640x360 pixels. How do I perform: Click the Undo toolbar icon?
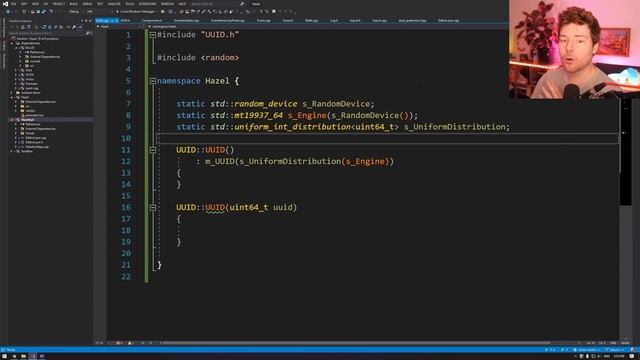51,11
